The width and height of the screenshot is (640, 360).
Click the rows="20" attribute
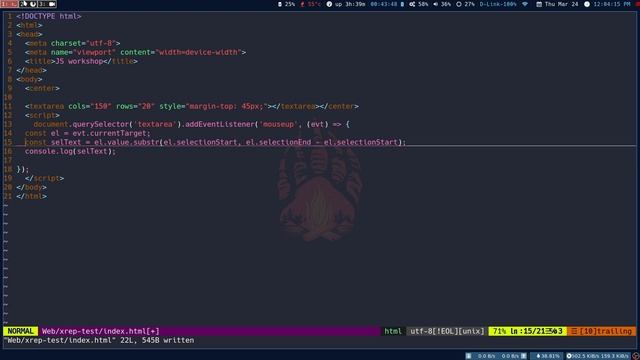[135, 106]
